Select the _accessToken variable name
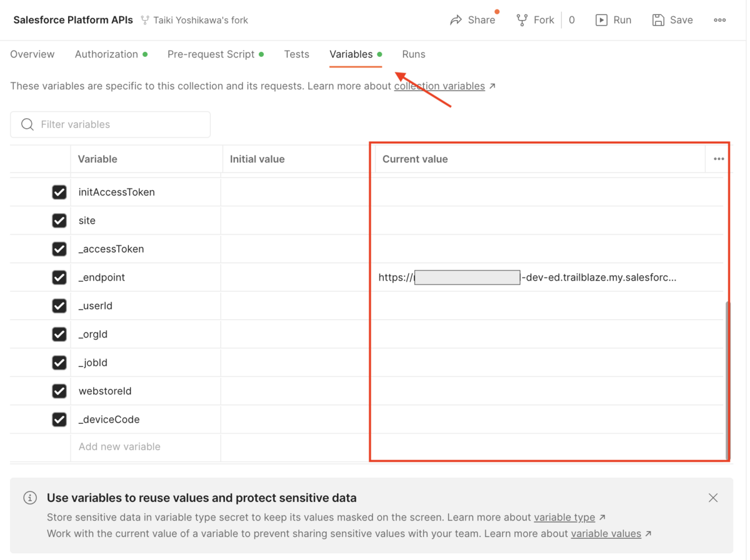Image resolution: width=750 pixels, height=560 pixels. [x=111, y=249]
